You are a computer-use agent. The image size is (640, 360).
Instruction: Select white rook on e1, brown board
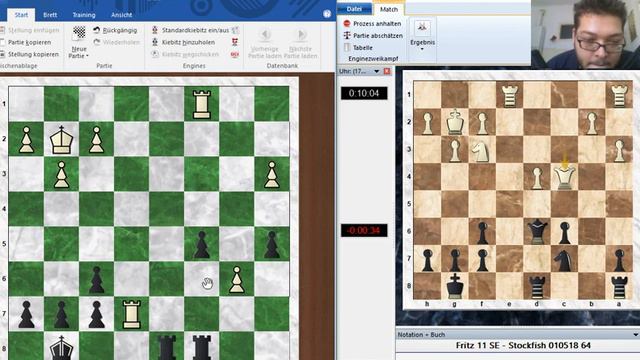[x=509, y=96]
